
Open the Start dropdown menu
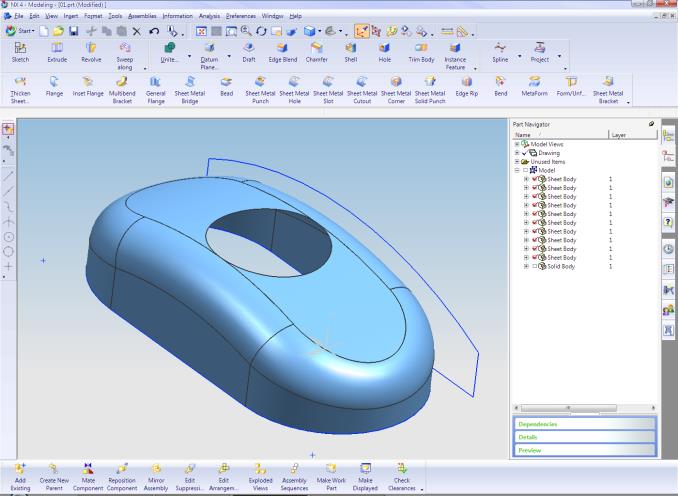(x=20, y=31)
